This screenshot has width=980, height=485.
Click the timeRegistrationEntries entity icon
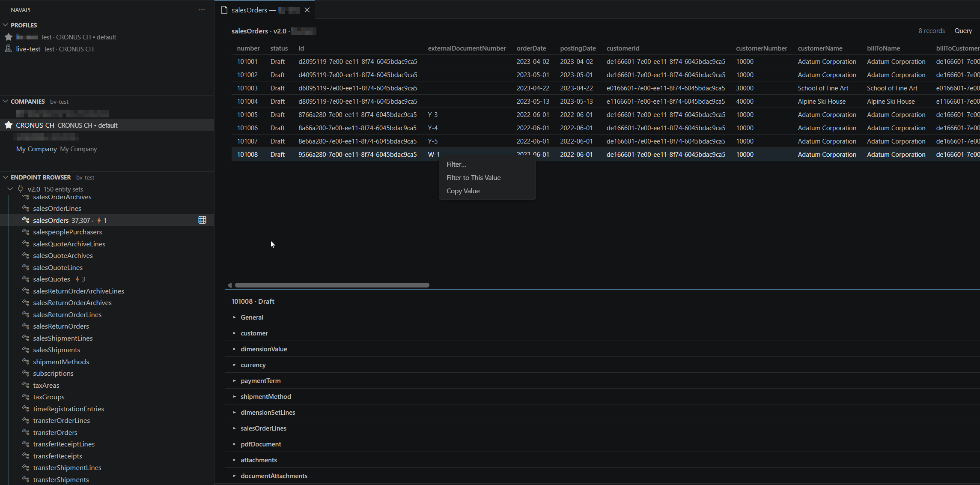pyautogui.click(x=26, y=409)
